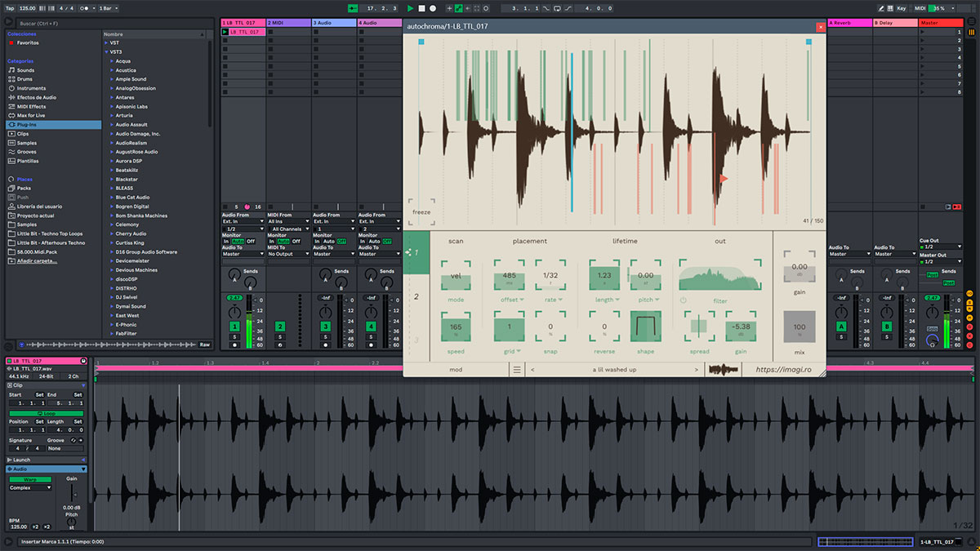The image size is (980, 551).
Task: Go to previous autochroma preset arrow
Action: [532, 370]
